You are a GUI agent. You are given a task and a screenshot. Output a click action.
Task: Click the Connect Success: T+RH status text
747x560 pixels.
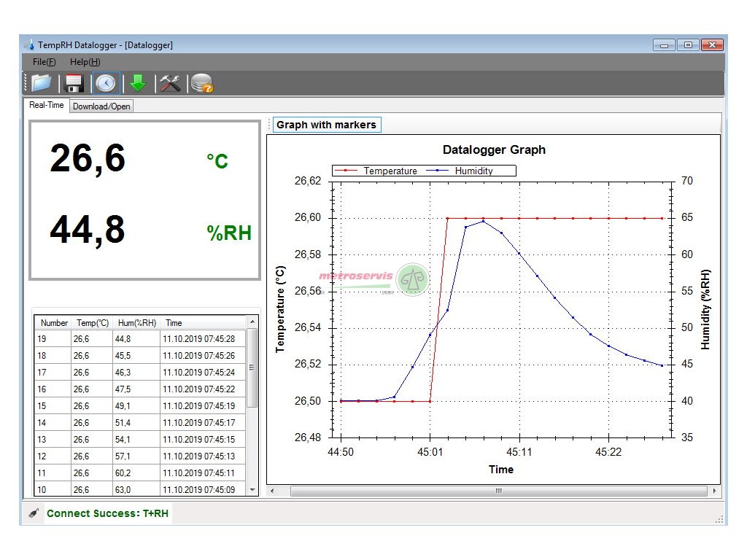108,513
